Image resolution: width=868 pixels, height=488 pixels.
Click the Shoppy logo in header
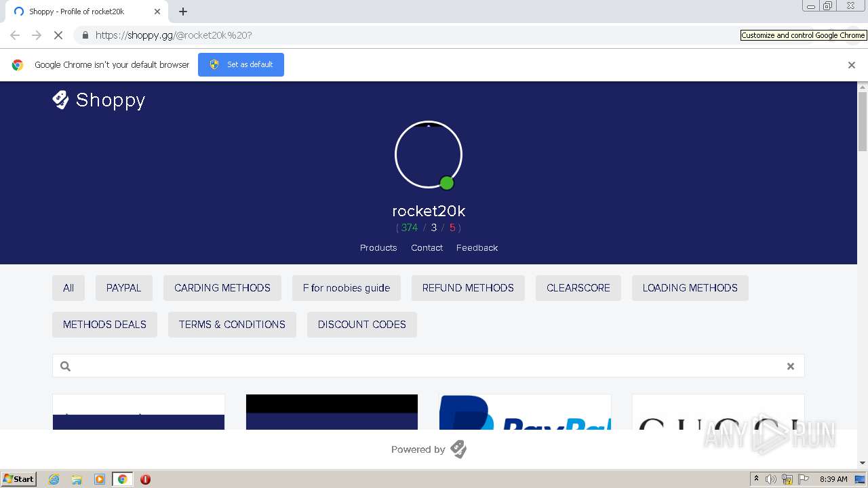pos(99,100)
